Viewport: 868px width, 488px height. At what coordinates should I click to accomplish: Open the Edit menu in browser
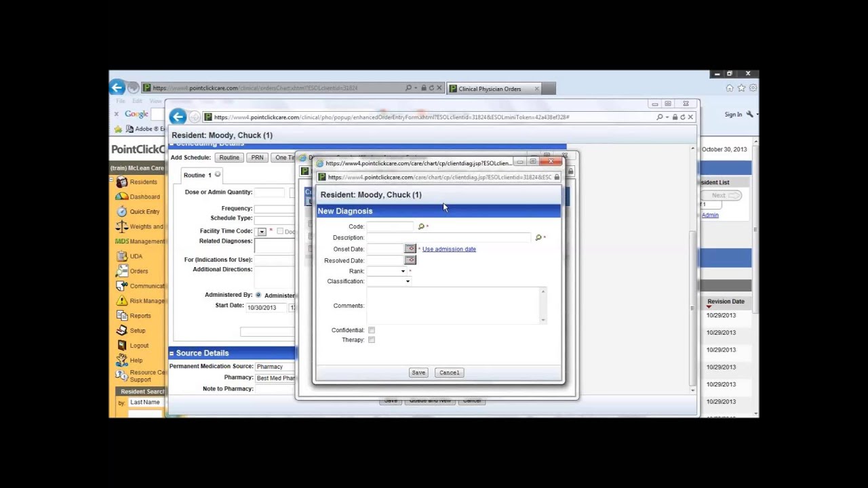[x=137, y=101]
